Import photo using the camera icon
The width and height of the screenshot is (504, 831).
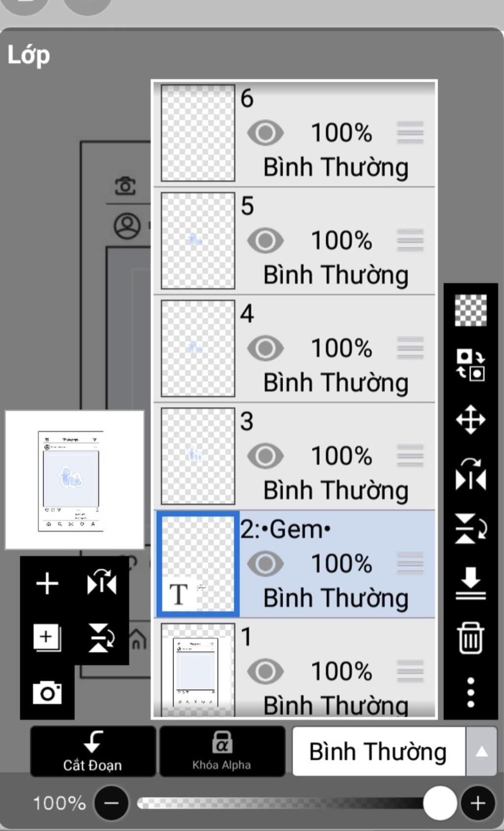click(x=47, y=693)
